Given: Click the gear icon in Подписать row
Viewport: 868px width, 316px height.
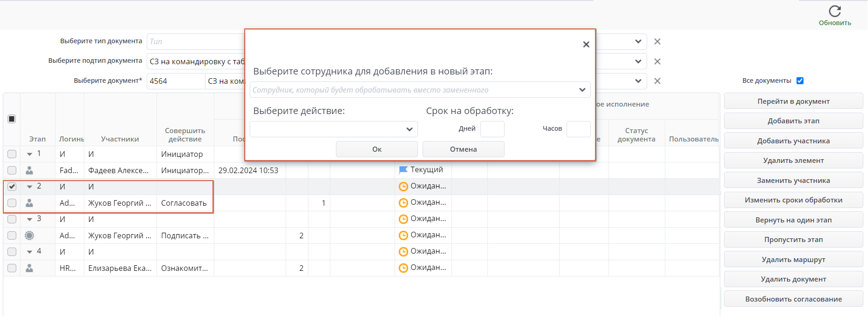Looking at the screenshot, I should pyautogui.click(x=29, y=235).
